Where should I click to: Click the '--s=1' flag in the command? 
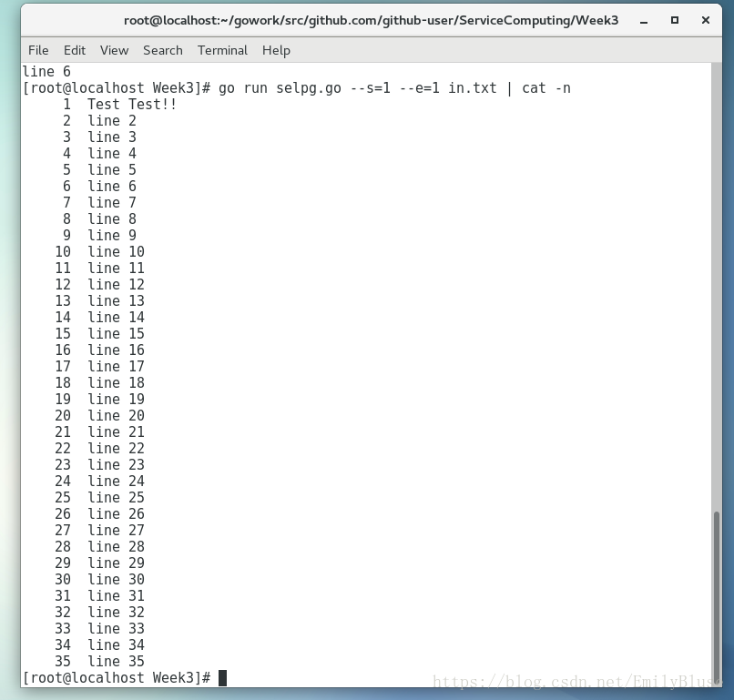(371, 88)
